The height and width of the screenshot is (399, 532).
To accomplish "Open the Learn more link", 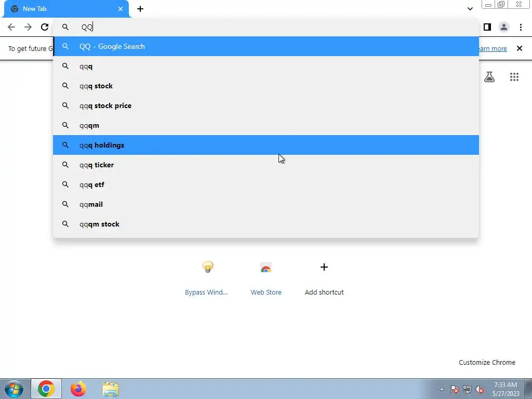I will tap(493, 48).
